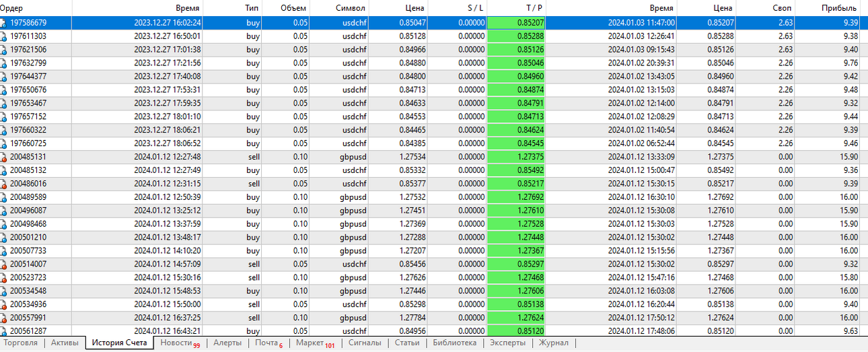Viewport: 868px width, 352px height.
Task: Select the green T/P cell 0.85138
Action: point(517,304)
